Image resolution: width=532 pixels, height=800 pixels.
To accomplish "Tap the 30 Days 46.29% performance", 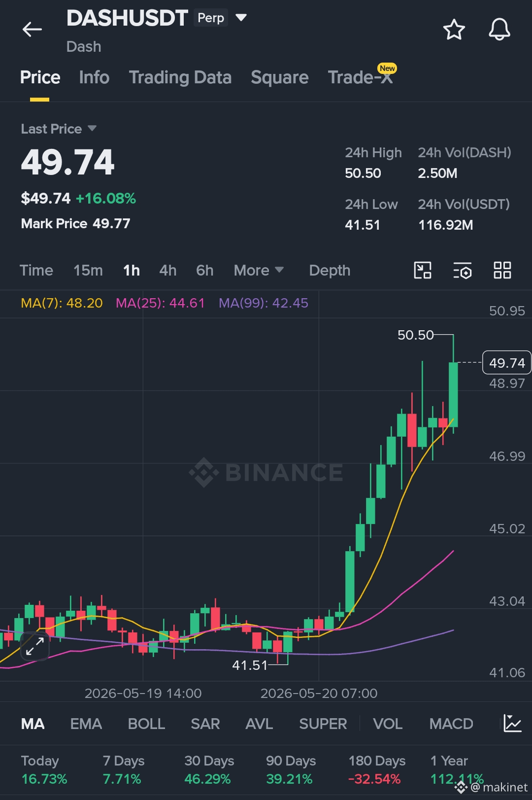I will pos(209,770).
